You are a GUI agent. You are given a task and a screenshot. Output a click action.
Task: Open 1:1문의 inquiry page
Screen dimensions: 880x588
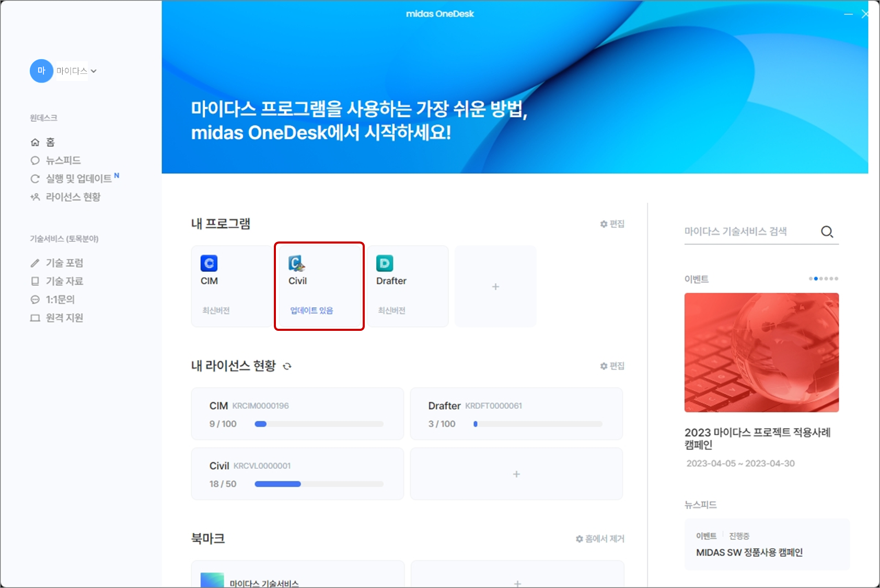(x=52, y=299)
